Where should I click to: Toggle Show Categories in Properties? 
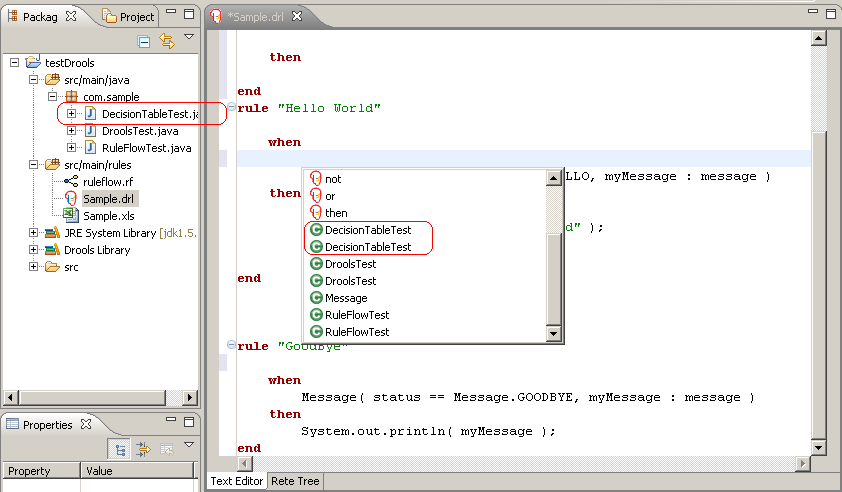(119, 449)
